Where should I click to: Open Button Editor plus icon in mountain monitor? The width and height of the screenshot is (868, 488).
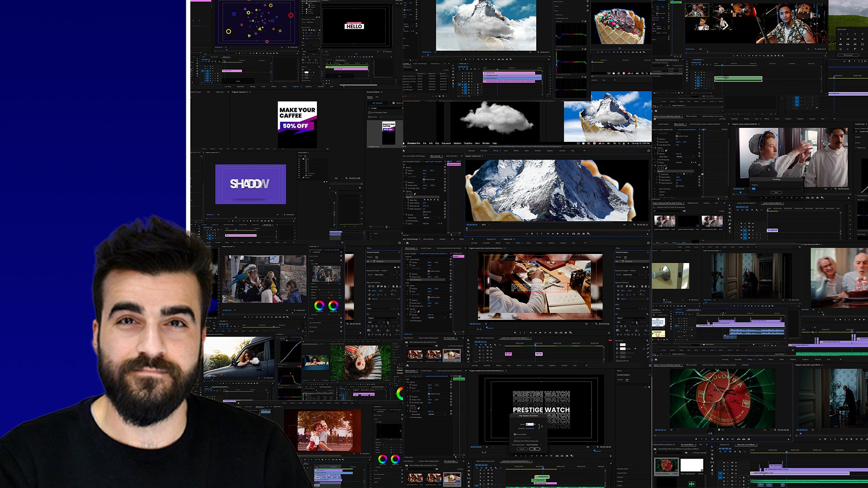(x=647, y=234)
